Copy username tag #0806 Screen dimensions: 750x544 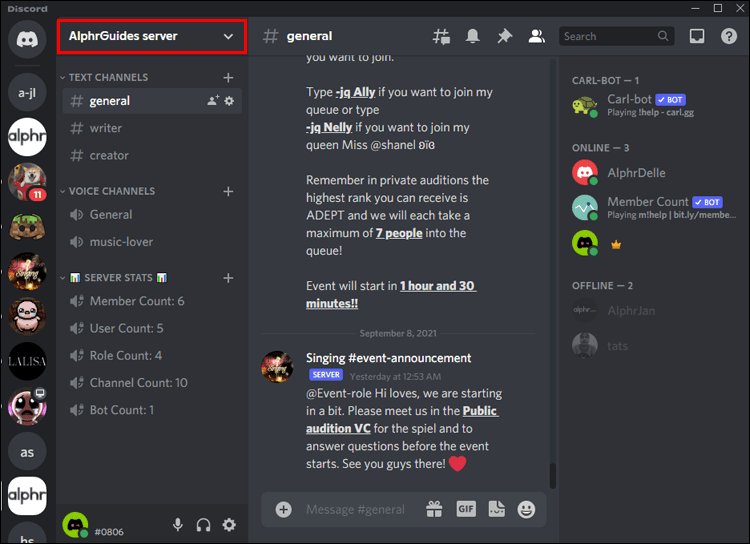point(109,532)
